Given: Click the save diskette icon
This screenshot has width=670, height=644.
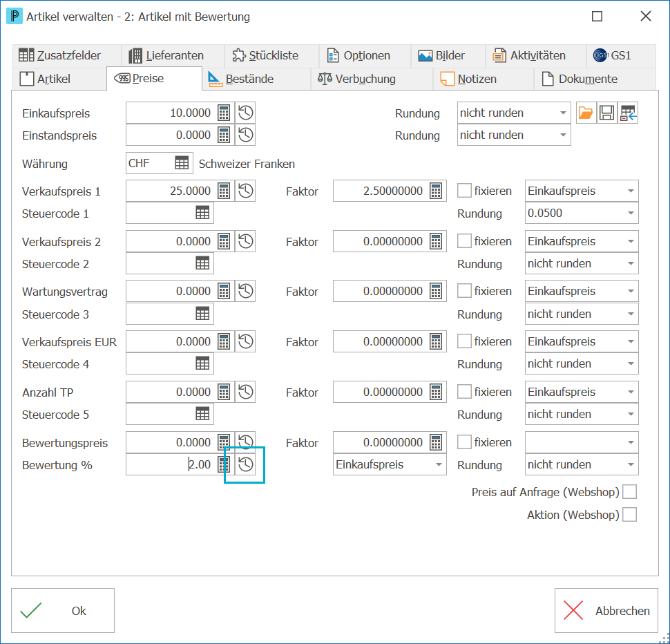Looking at the screenshot, I should [x=606, y=113].
